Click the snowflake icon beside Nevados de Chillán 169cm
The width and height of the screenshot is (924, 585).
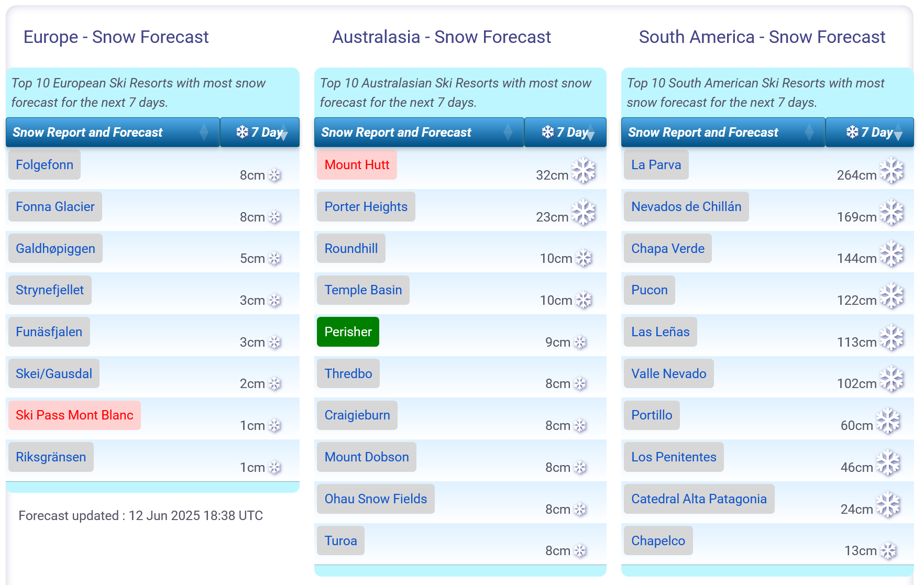892,213
